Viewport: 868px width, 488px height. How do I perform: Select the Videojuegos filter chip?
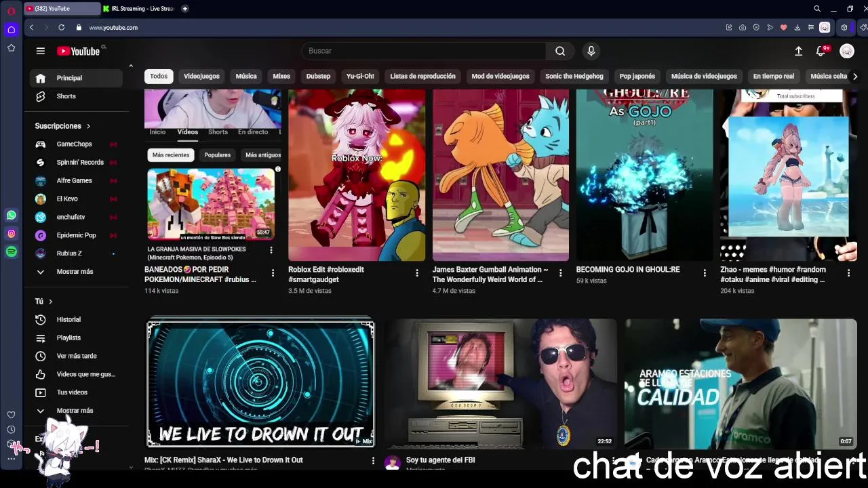coord(201,77)
